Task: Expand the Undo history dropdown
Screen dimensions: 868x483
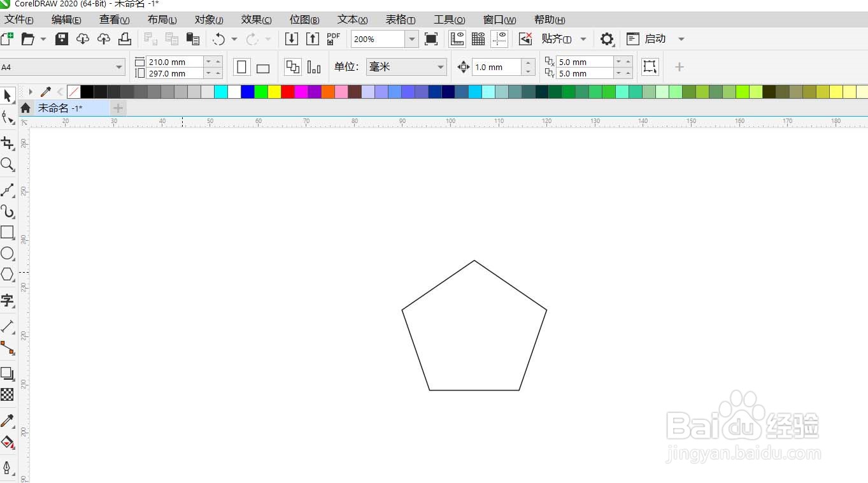Action: pos(234,39)
